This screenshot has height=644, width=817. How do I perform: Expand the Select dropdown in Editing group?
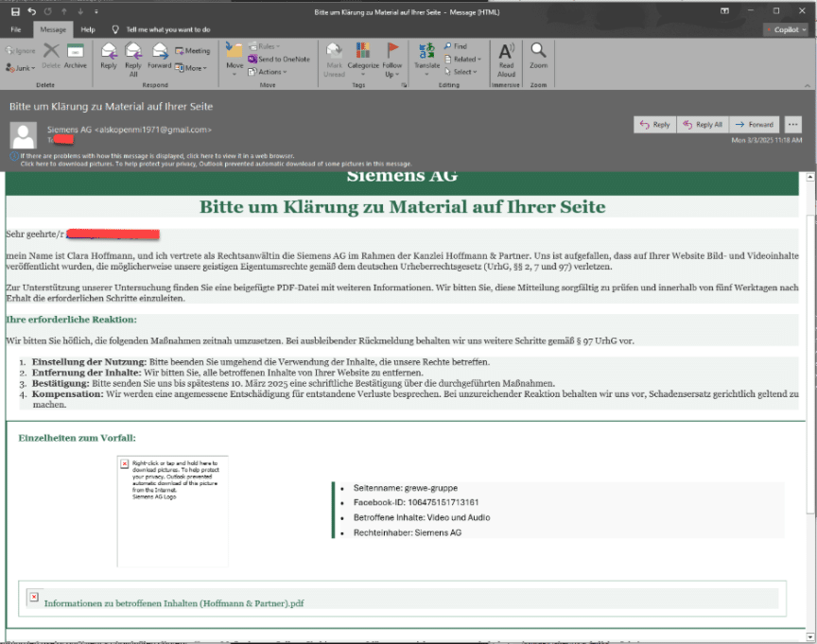pyautogui.click(x=461, y=72)
